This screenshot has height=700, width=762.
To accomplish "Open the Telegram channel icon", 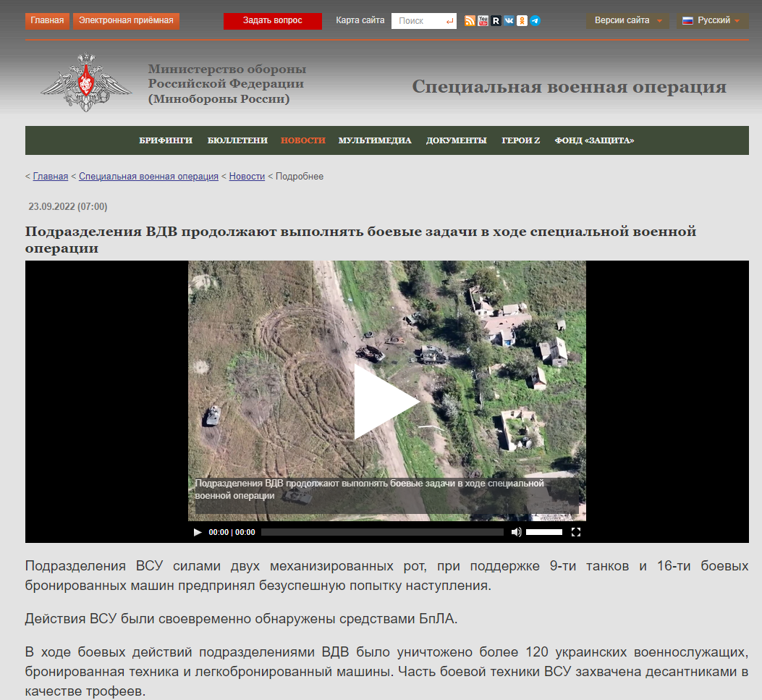I will 535,21.
